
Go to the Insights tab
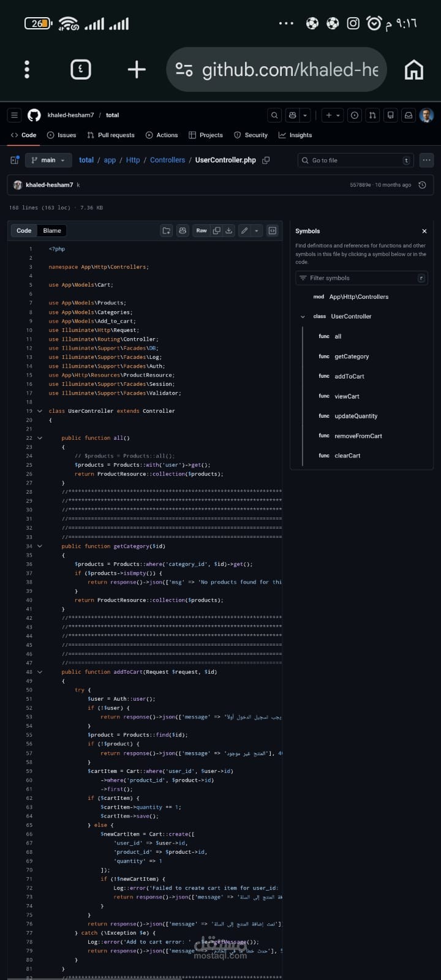pyautogui.click(x=295, y=135)
